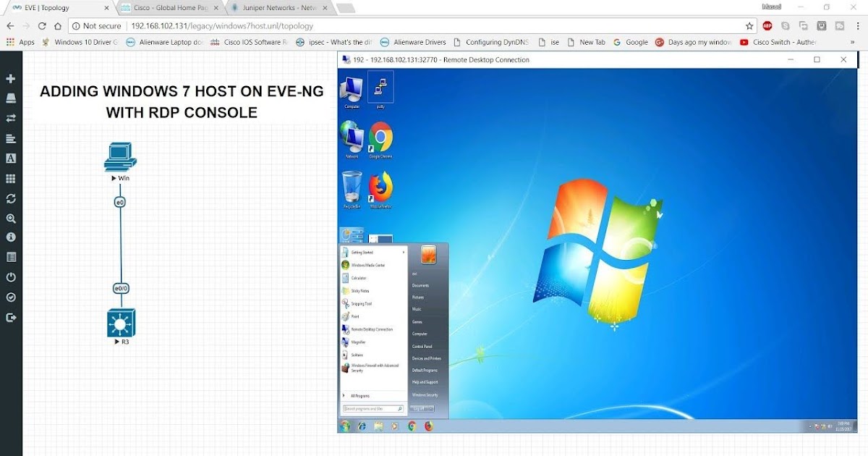Click the Refresh topology icon in sidebar
This screenshot has height=456, width=868.
tap(10, 198)
